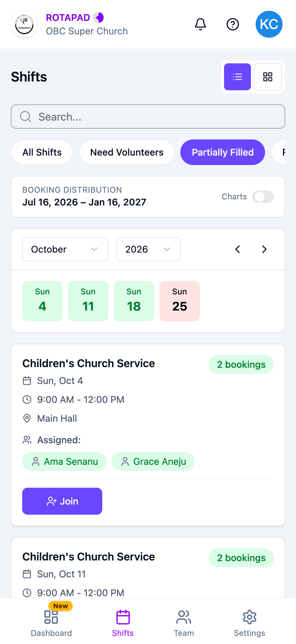Click the Jul 16, 2026 – Jan 16, 2027 range
The image size is (296, 644).
pos(84,202)
